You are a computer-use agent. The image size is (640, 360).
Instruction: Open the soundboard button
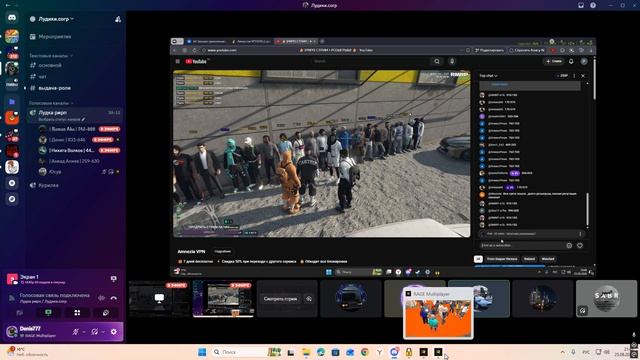106,313
